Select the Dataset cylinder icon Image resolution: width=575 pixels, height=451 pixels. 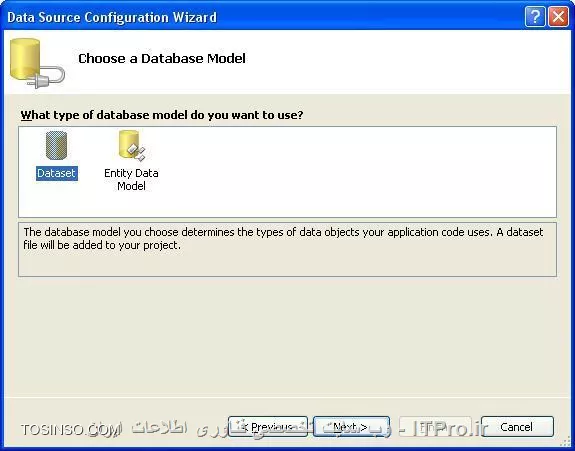56,146
